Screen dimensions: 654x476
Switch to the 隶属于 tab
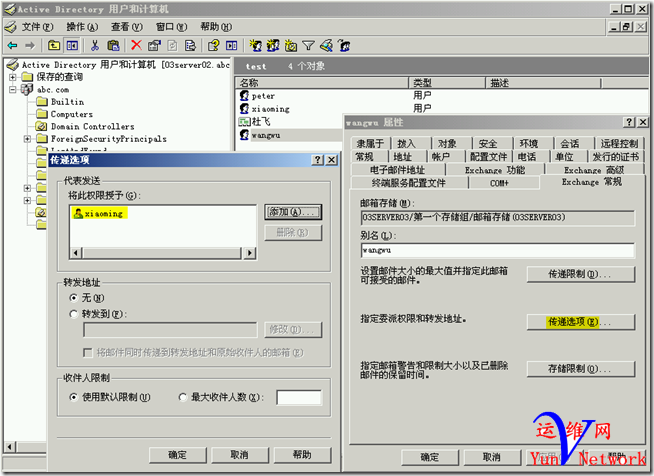tap(370, 144)
